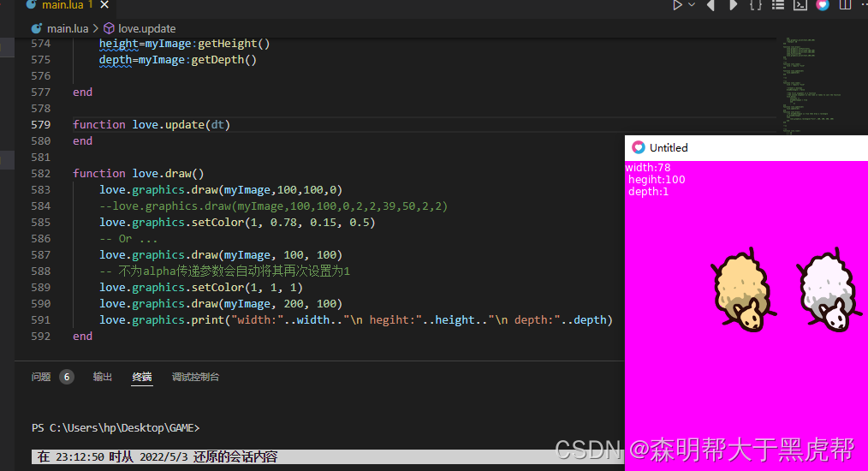Click the Untitled game window title

[x=669, y=148]
